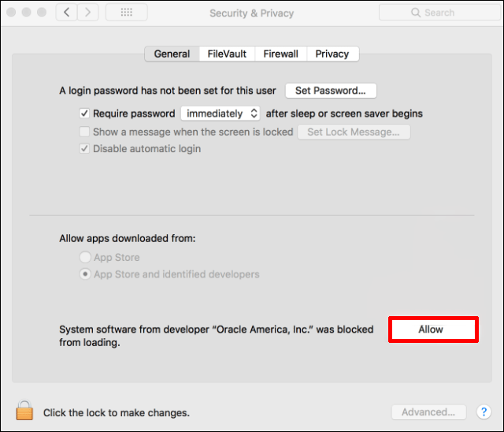Open help with the question mark button
This screenshot has height=432, width=504.
tap(484, 412)
